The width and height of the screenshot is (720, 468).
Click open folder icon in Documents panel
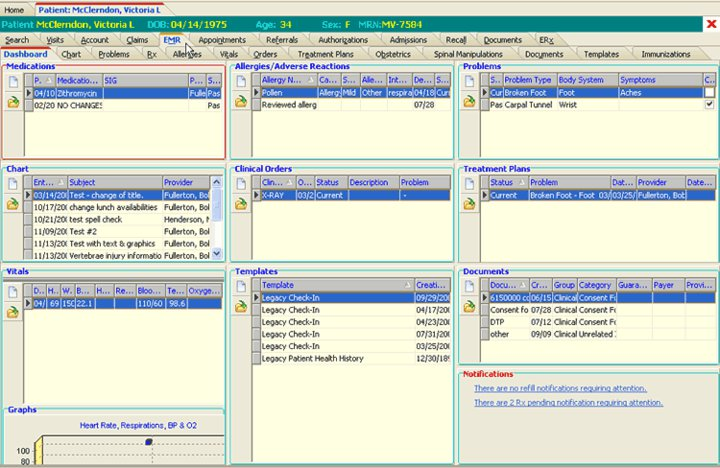click(x=469, y=306)
